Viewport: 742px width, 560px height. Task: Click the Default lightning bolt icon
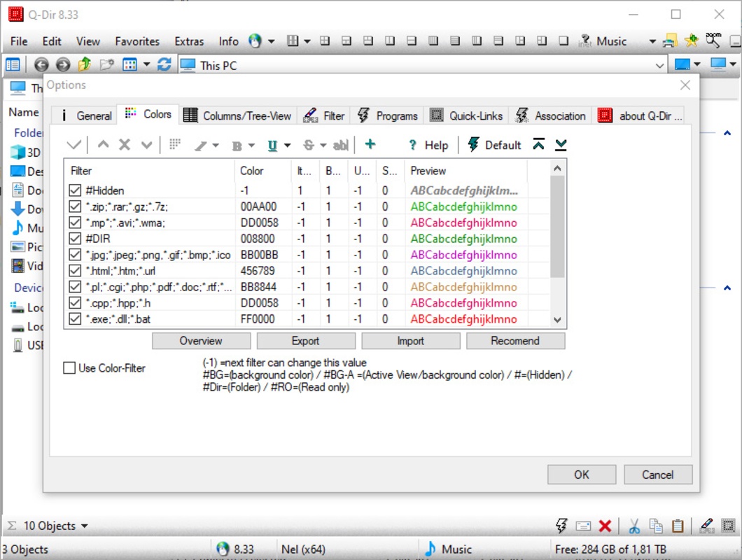tap(473, 145)
